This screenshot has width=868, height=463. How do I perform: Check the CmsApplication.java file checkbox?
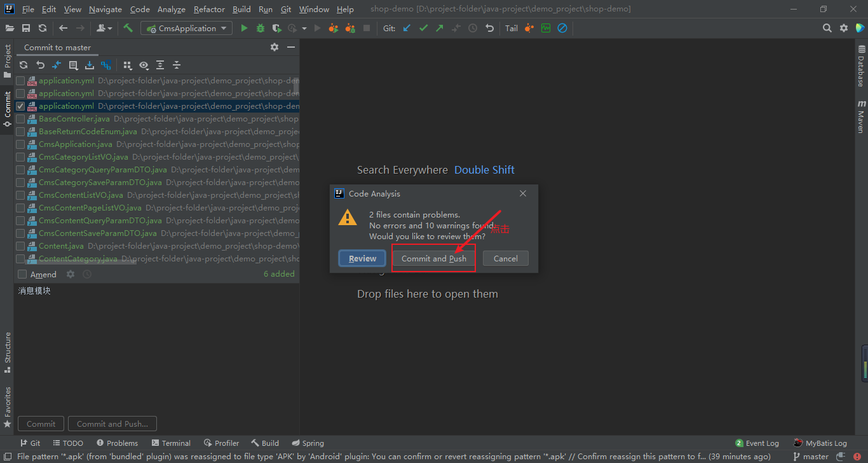20,144
